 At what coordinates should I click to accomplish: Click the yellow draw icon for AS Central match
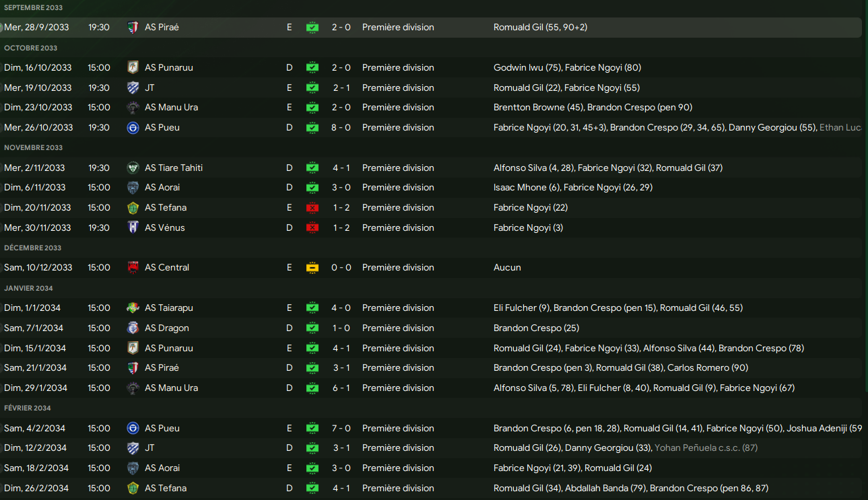tap(312, 267)
